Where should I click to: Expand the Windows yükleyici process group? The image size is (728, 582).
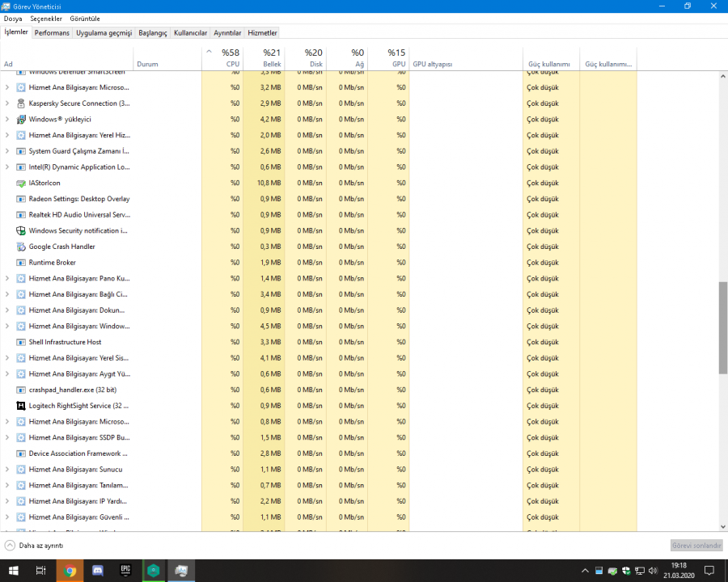click(7, 120)
